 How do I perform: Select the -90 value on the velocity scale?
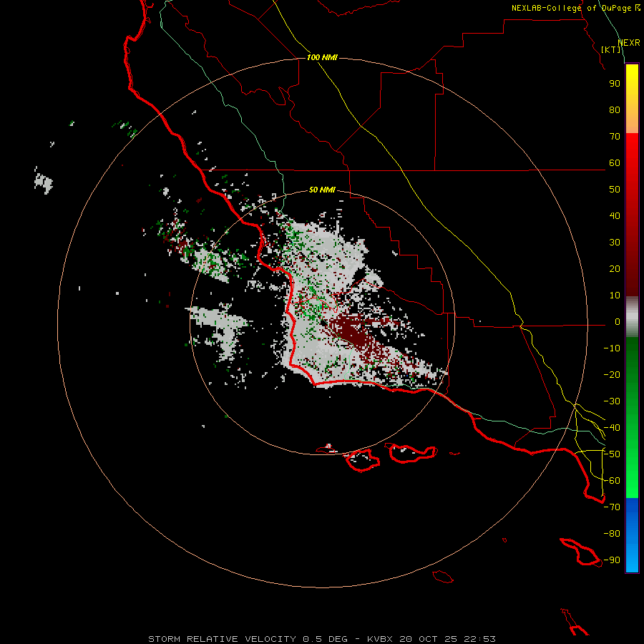click(612, 560)
